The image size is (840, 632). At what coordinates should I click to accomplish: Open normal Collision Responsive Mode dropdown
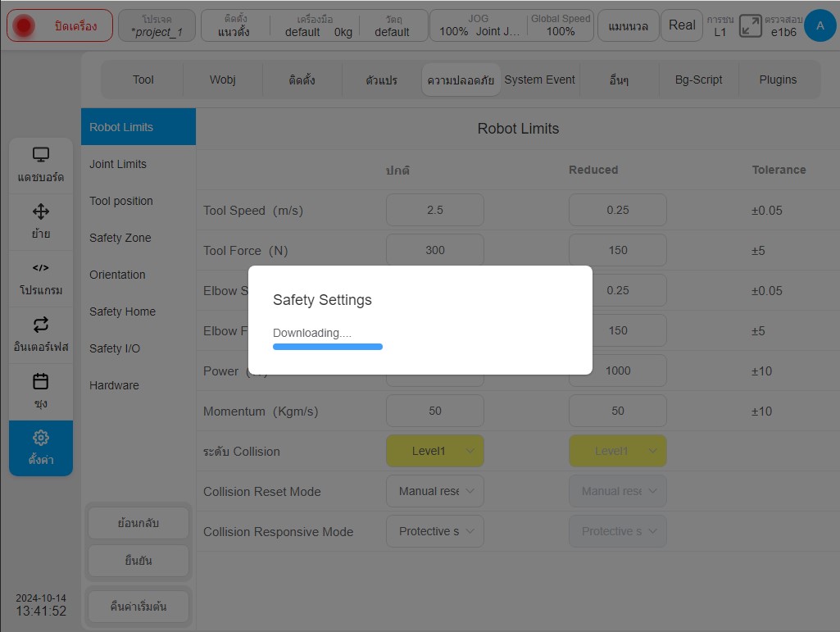[x=435, y=531]
